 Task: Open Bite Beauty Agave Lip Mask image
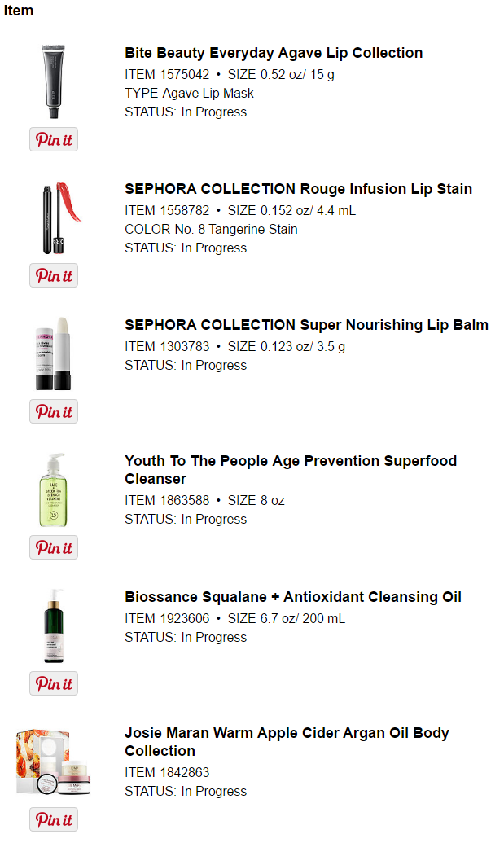tap(54, 81)
